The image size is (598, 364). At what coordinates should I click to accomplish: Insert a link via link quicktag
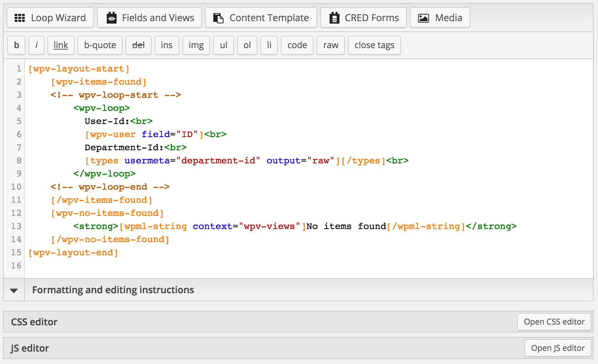61,45
